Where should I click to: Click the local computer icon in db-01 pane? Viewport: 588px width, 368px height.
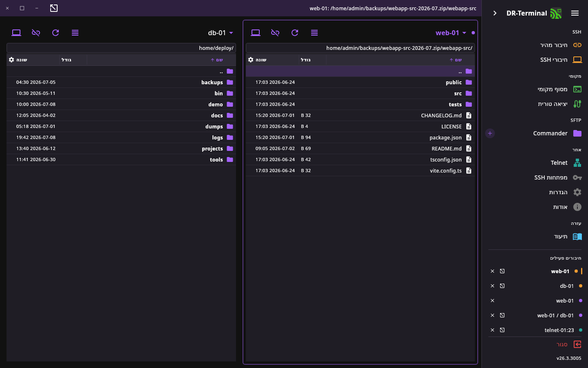[x=16, y=33]
